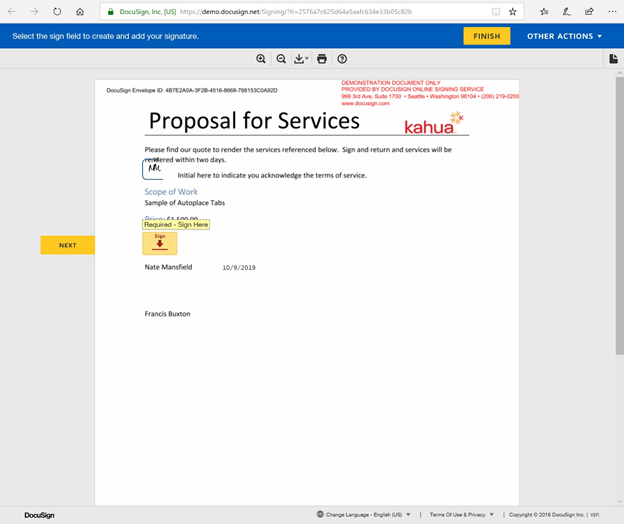Zoom in on the document

261,59
